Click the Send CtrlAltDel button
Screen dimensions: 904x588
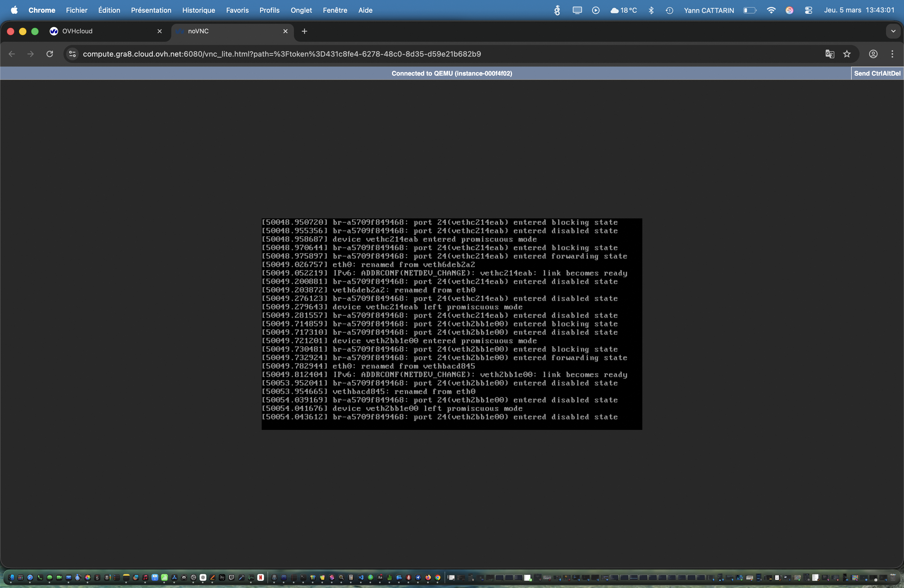point(877,73)
